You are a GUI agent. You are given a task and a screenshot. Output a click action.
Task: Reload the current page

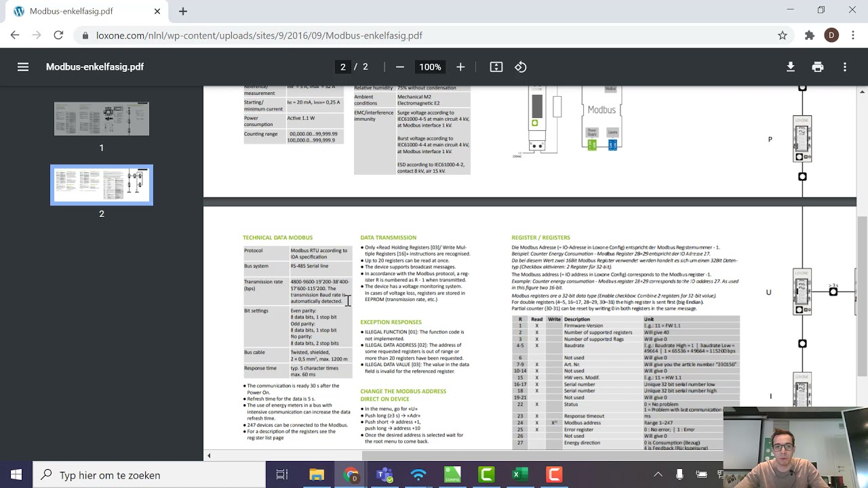58,35
